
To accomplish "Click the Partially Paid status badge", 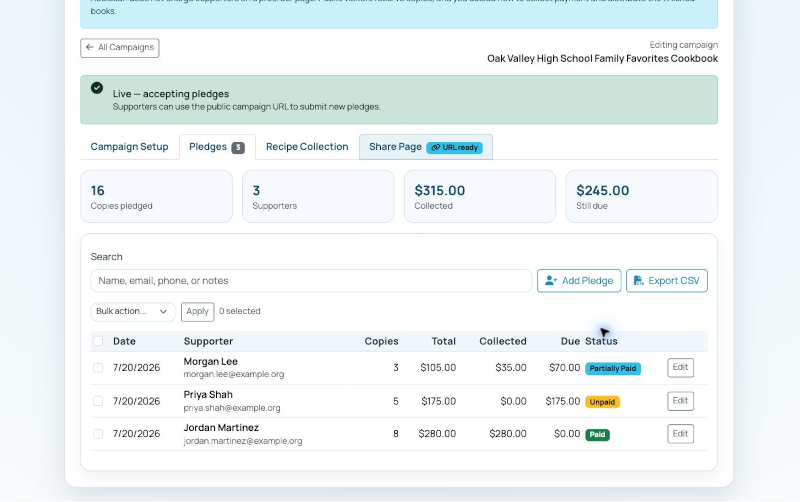I will [613, 368].
